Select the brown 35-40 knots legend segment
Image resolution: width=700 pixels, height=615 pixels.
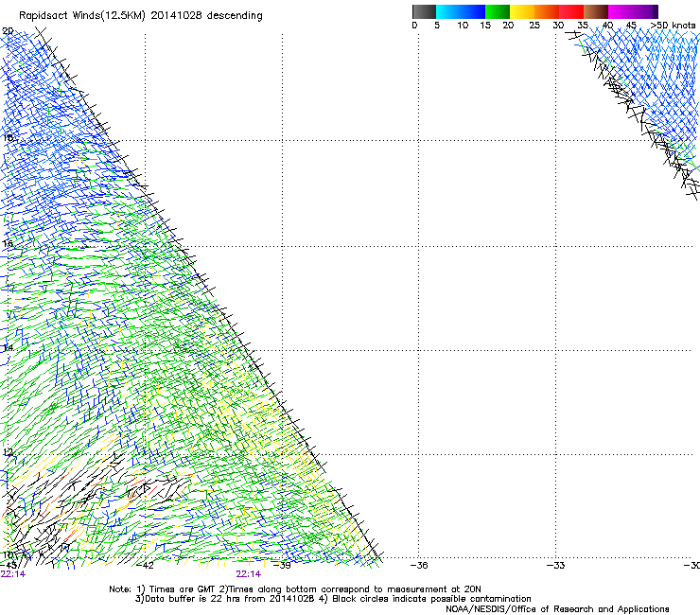point(596,11)
